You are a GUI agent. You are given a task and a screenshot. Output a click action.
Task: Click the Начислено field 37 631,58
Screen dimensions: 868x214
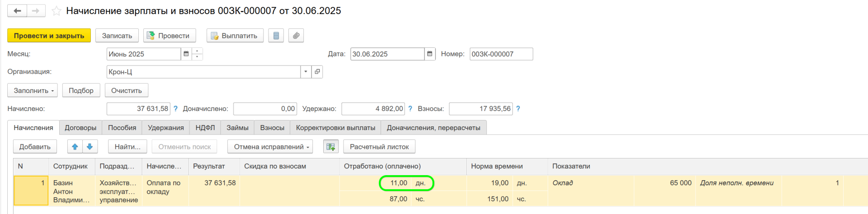(x=138, y=109)
